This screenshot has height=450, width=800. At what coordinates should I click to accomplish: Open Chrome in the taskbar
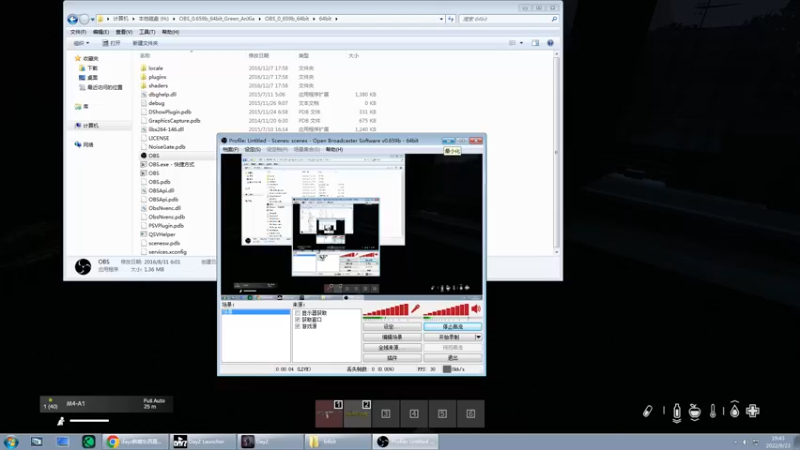pos(135,442)
